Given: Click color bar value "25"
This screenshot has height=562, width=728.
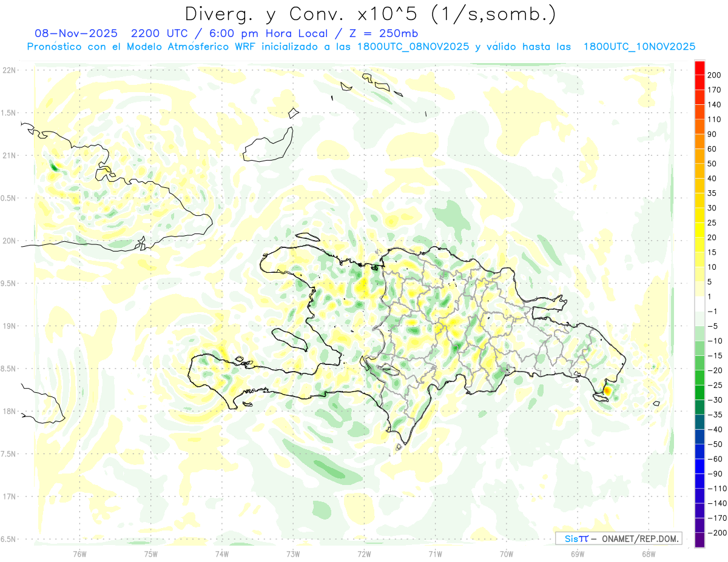Looking at the screenshot, I should pyautogui.click(x=712, y=223).
